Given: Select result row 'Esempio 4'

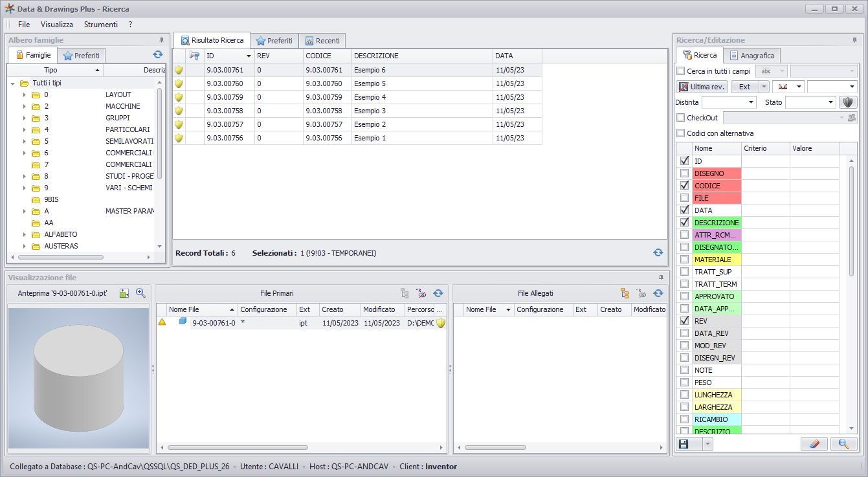Looking at the screenshot, I should pos(357,97).
